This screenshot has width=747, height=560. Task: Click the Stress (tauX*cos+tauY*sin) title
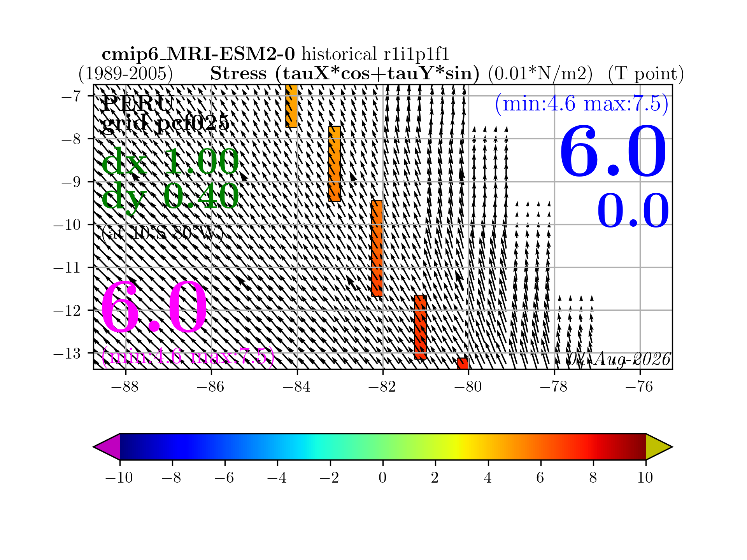345,73
